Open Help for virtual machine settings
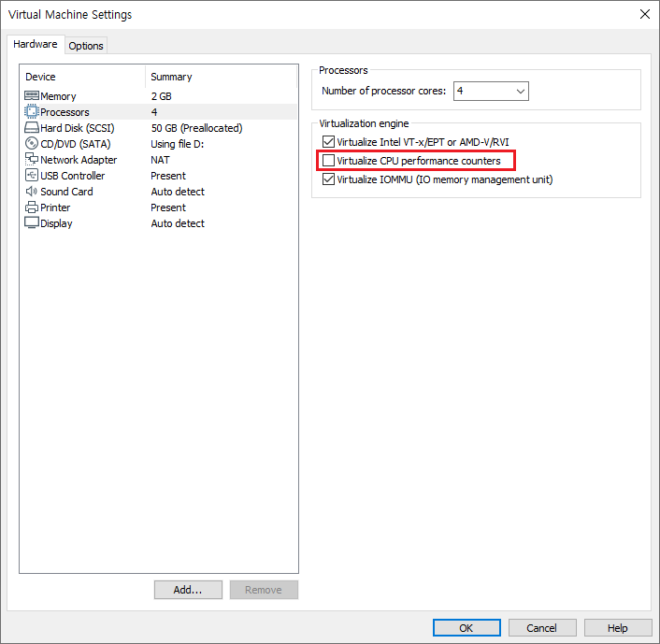 click(x=618, y=628)
